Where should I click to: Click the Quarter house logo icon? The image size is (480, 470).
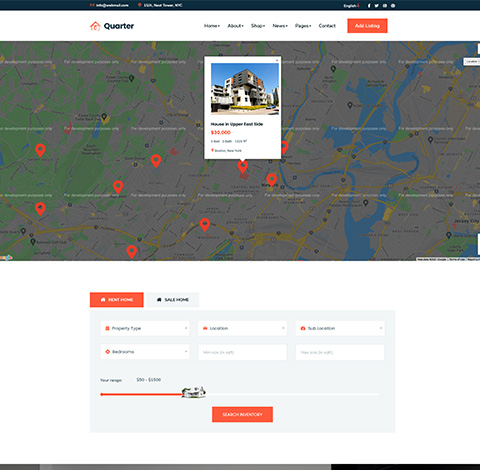click(x=95, y=26)
